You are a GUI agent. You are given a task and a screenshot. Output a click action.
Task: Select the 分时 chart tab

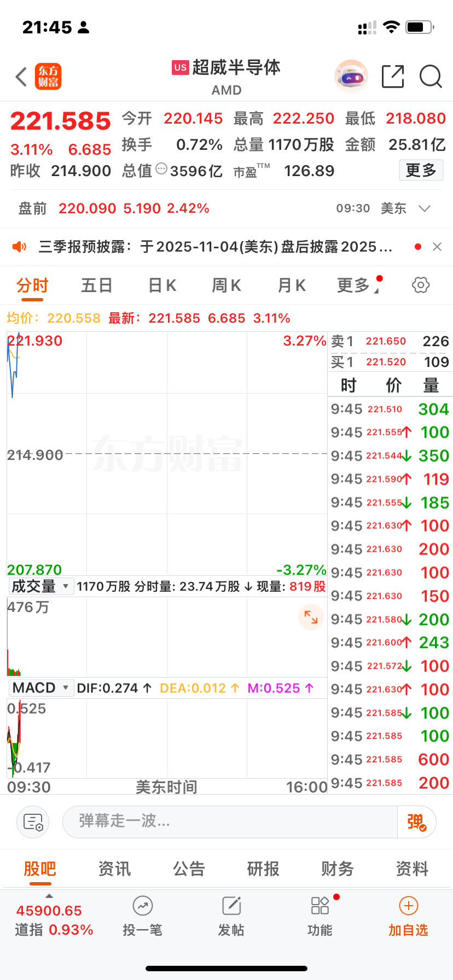[x=32, y=286]
